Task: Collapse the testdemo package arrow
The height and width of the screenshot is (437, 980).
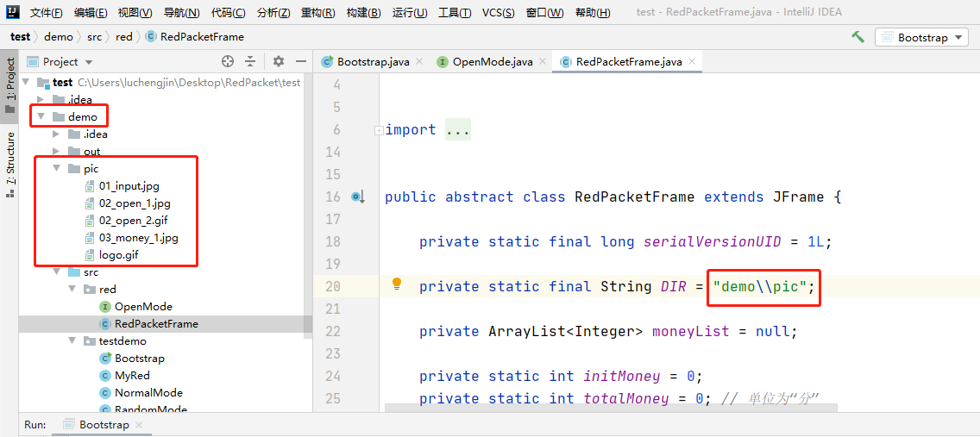Action: pyautogui.click(x=72, y=340)
